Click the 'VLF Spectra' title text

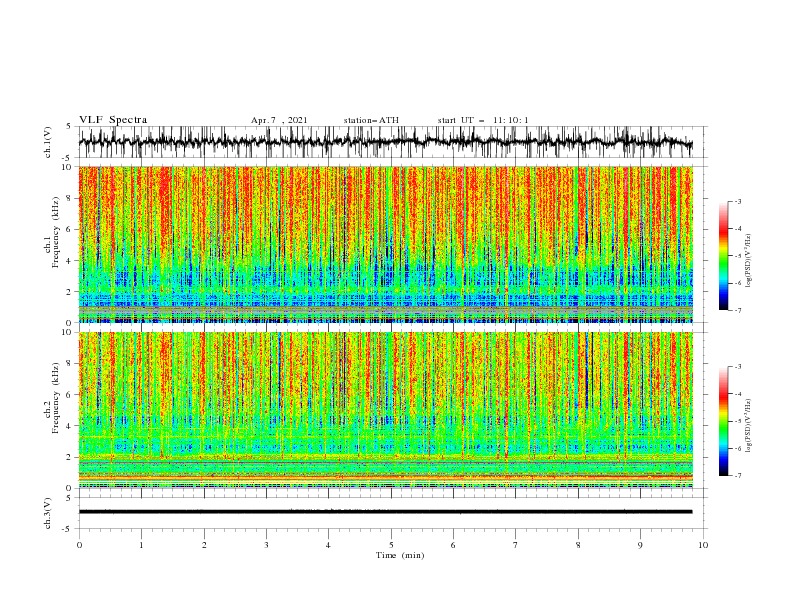(x=113, y=120)
